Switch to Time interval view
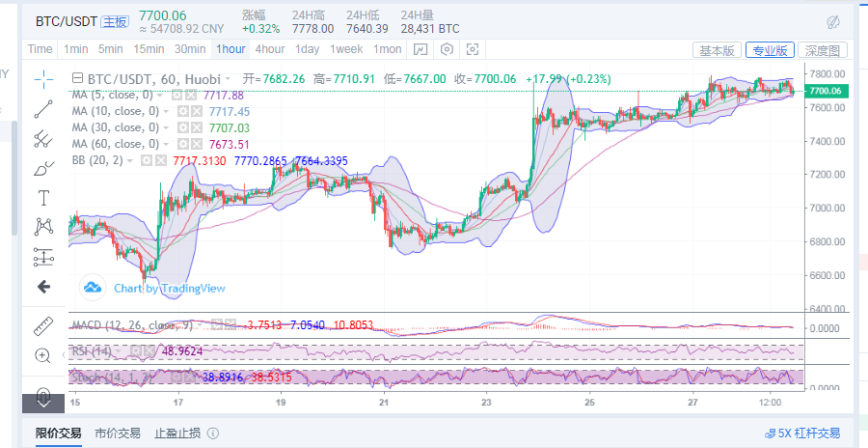 (40, 49)
